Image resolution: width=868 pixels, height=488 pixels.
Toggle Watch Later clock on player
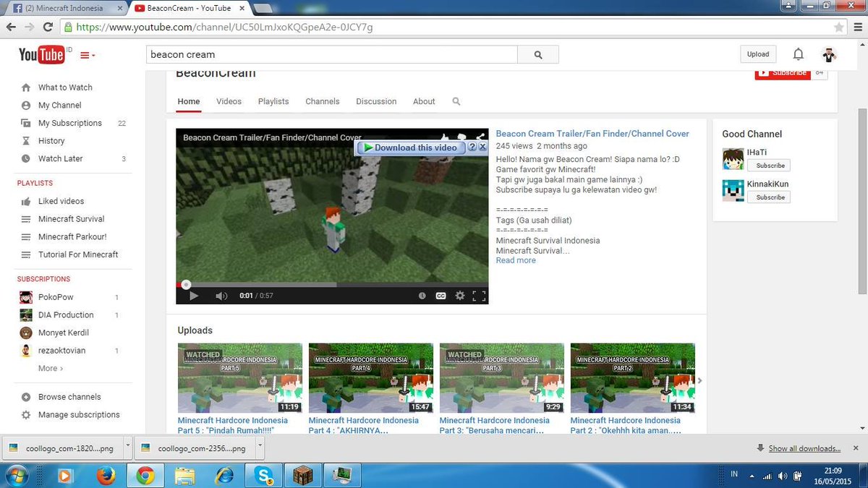coord(422,296)
